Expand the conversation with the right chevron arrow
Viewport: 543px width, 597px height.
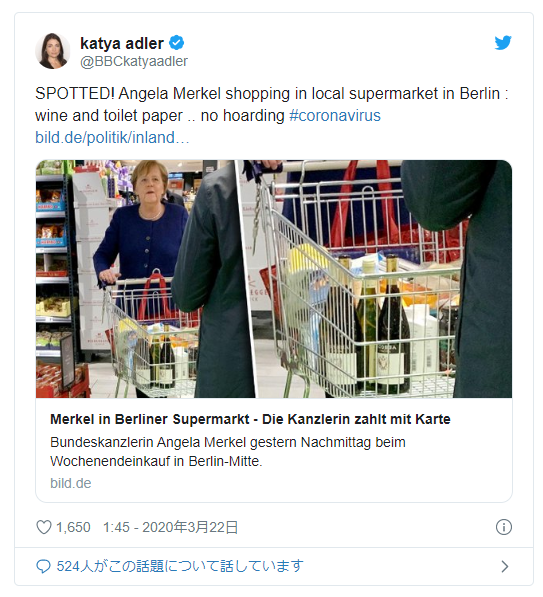(x=505, y=567)
